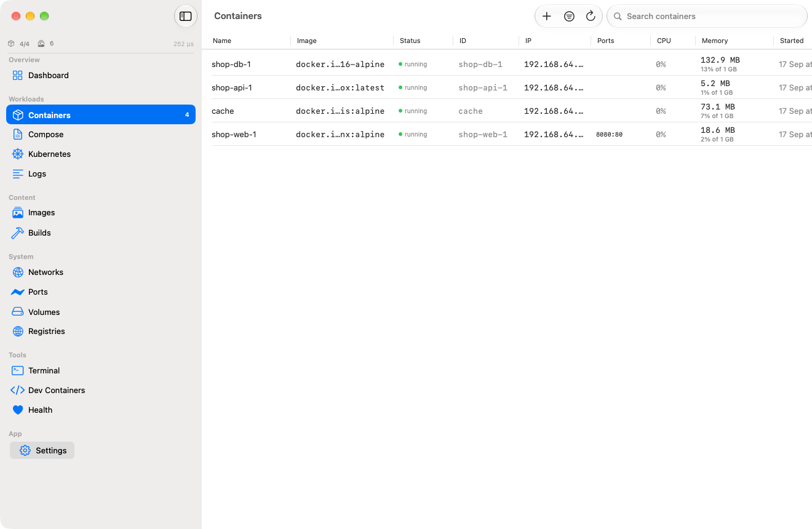This screenshot has height=529, width=812.
Task: Sort by the Status column header
Action: 410,41
